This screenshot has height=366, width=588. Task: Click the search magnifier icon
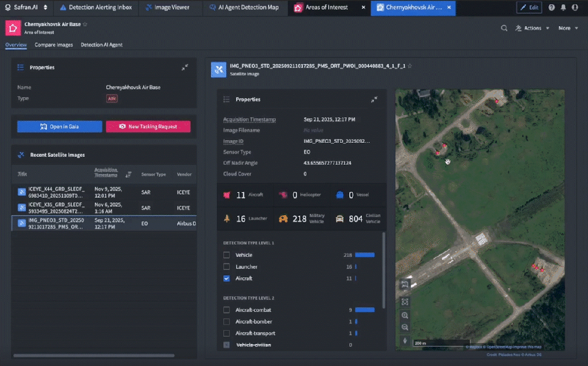(x=504, y=28)
